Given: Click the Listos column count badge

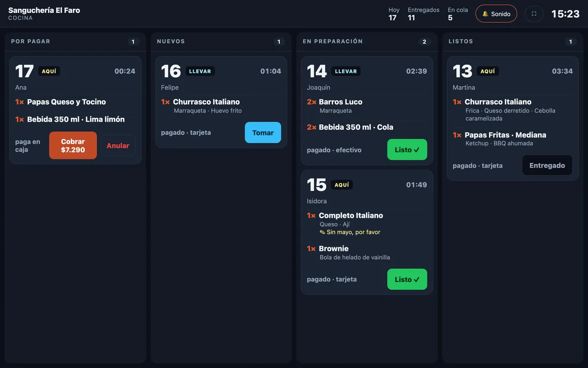Looking at the screenshot, I should pos(571,42).
